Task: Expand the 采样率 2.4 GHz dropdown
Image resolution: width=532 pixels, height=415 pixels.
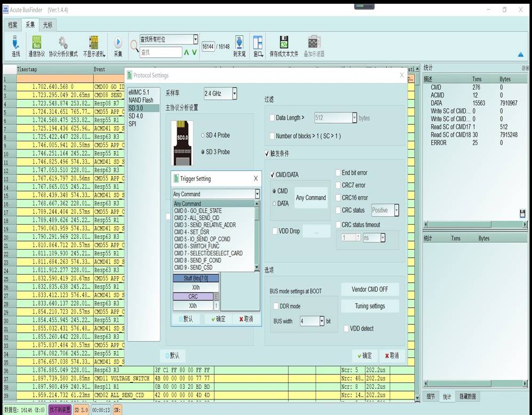Action: point(234,94)
